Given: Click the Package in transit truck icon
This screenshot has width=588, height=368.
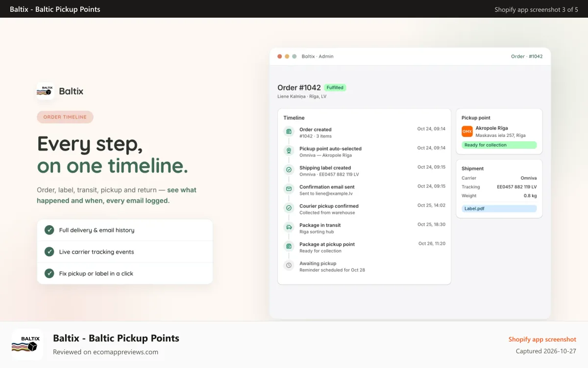Looking at the screenshot, I should point(289,227).
